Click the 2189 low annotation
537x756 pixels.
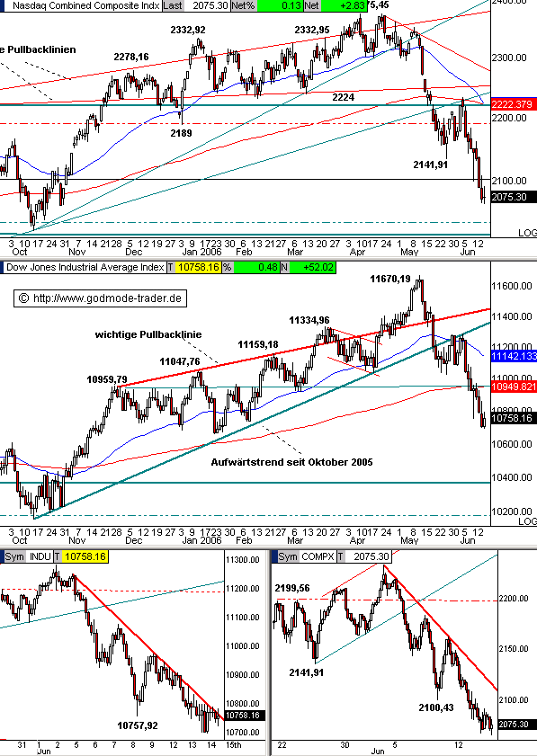click(x=181, y=133)
